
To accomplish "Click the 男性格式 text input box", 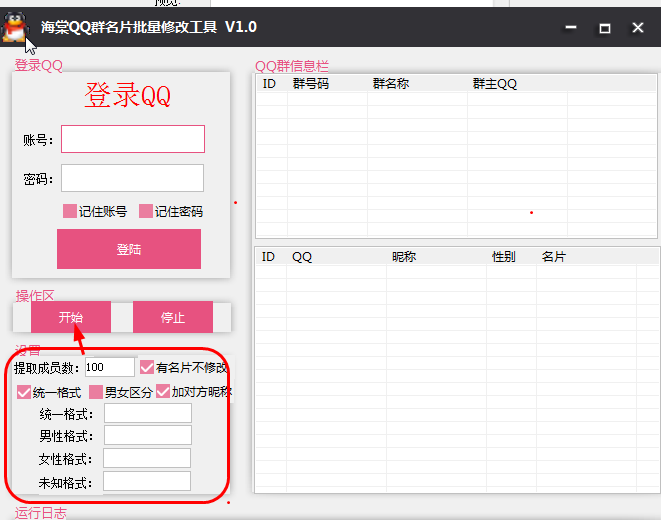I will point(148,435).
